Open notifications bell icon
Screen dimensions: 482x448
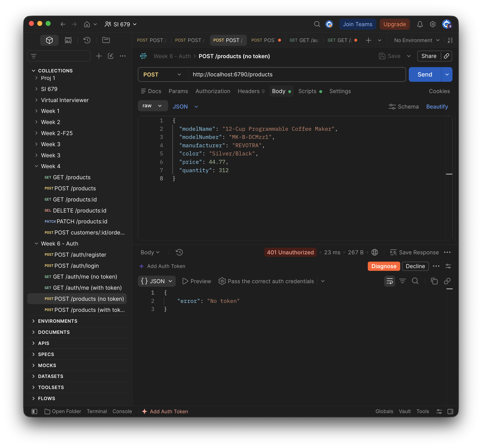tap(420, 24)
